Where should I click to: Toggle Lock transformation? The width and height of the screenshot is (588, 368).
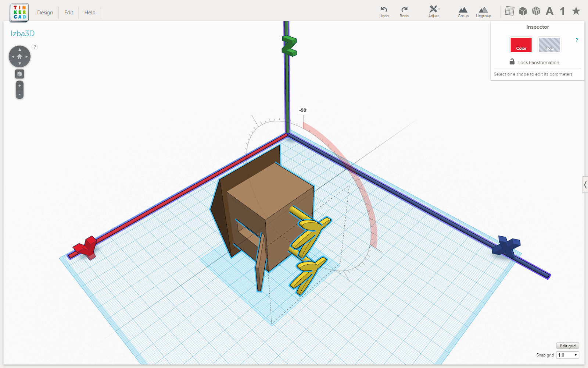[x=534, y=62]
